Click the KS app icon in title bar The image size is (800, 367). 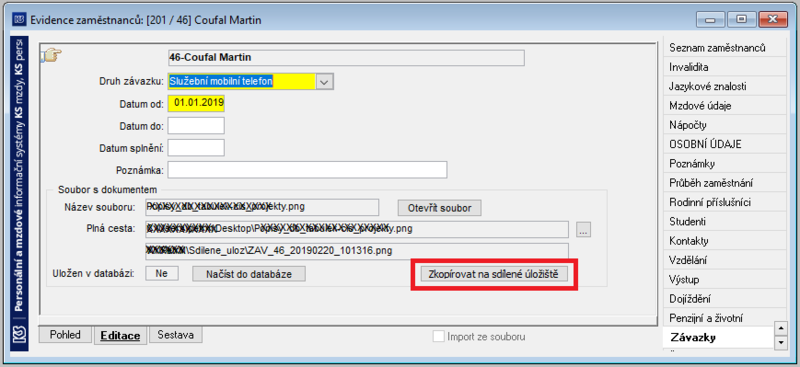(20, 20)
